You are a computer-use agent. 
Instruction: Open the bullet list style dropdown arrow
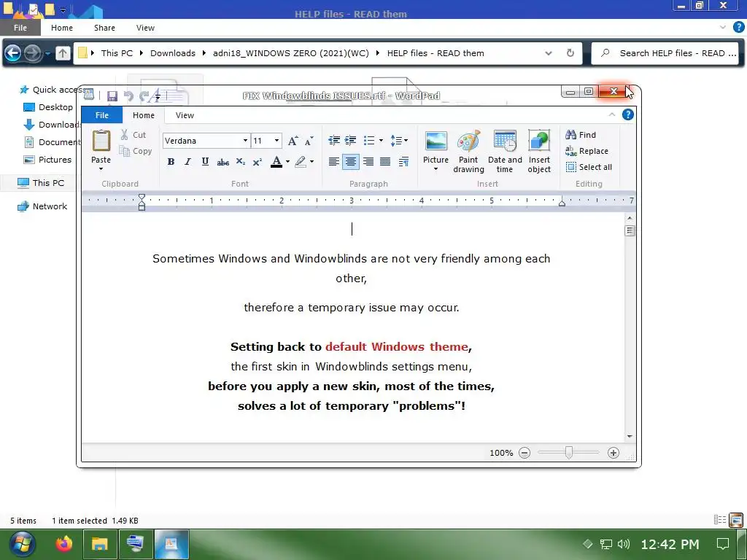coord(381,141)
